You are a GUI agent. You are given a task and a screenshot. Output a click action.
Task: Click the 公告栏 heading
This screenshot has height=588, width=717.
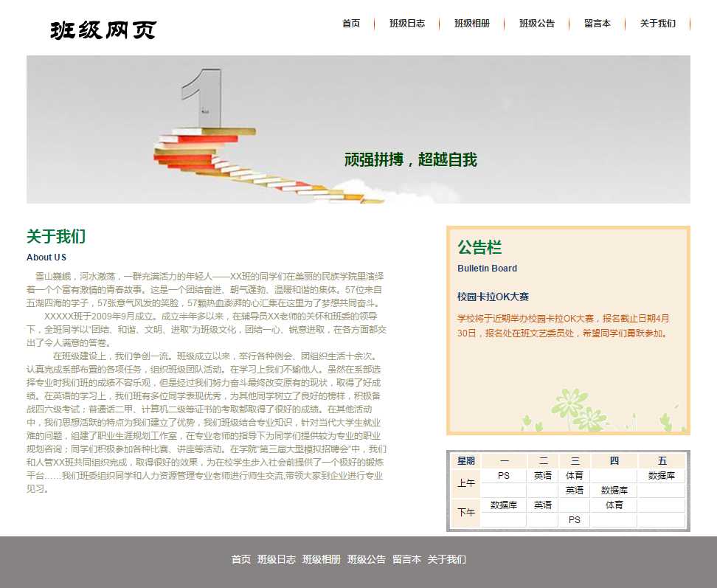[479, 247]
